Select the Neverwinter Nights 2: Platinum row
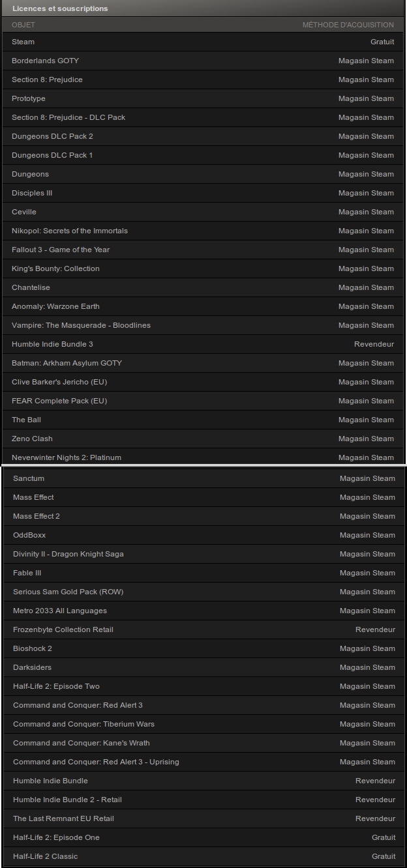This screenshot has height=868, width=407. tap(203, 456)
